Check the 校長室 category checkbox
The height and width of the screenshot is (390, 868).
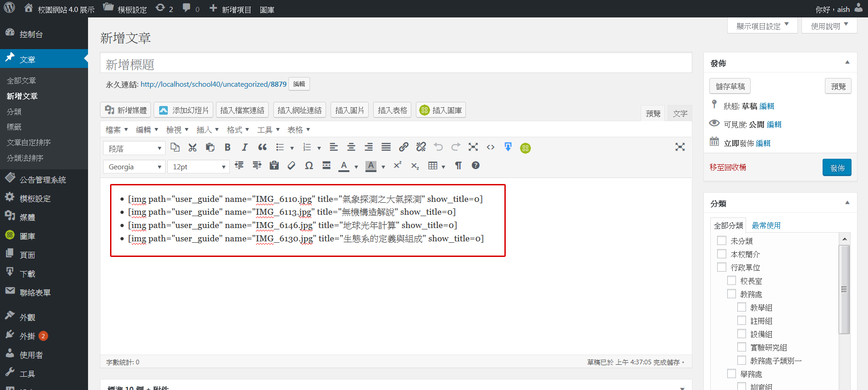tap(732, 281)
